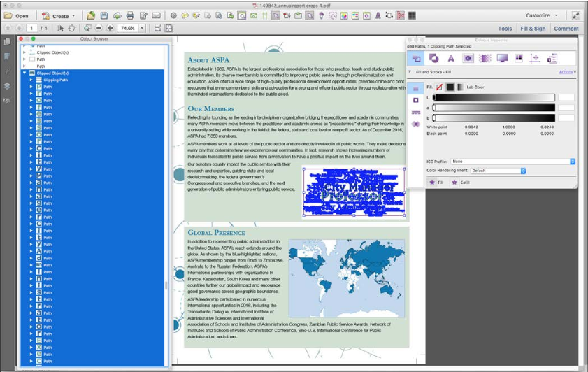Viewport: 588px width, 372px height.
Task: Open the Comment pane
Action: click(566, 29)
